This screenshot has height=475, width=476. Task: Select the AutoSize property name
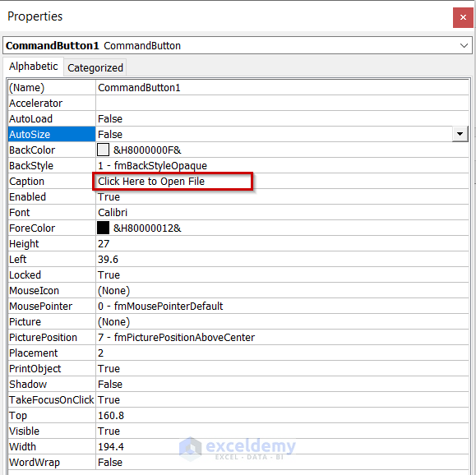[x=52, y=134]
